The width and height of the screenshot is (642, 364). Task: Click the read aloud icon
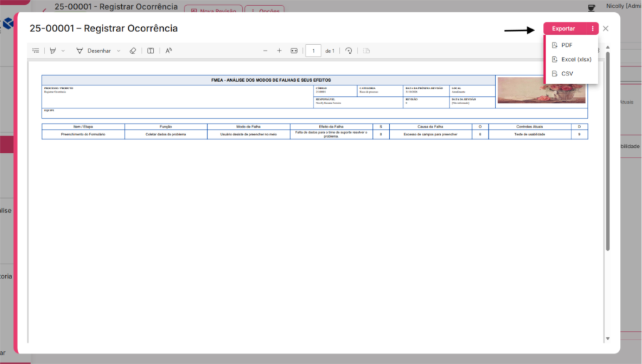coord(169,51)
